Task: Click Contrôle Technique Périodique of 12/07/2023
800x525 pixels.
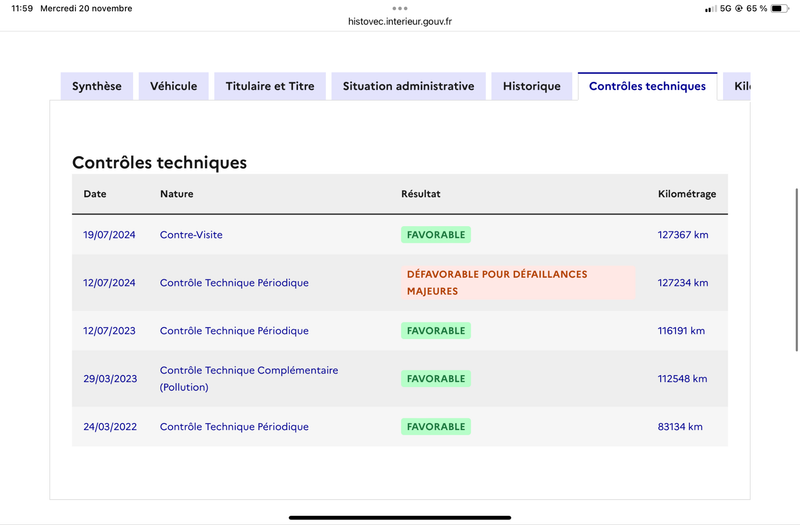Action: pos(234,331)
